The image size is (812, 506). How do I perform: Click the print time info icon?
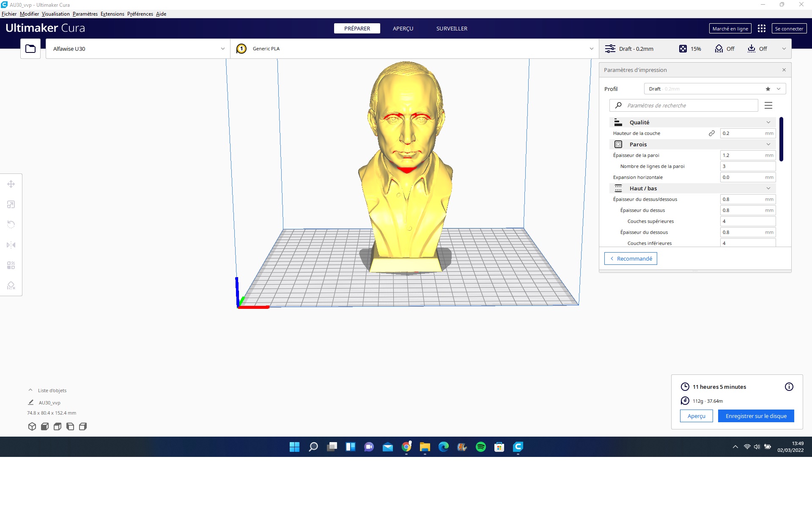pos(789,387)
